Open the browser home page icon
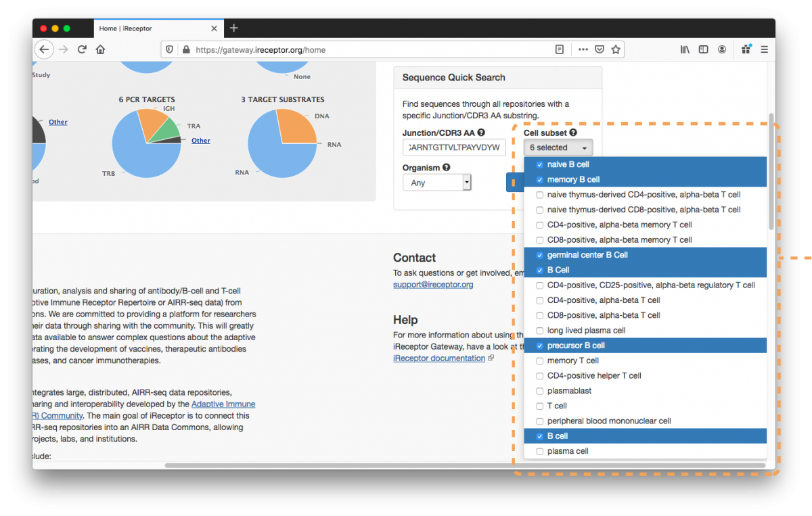The width and height of the screenshot is (812, 516). coord(100,49)
